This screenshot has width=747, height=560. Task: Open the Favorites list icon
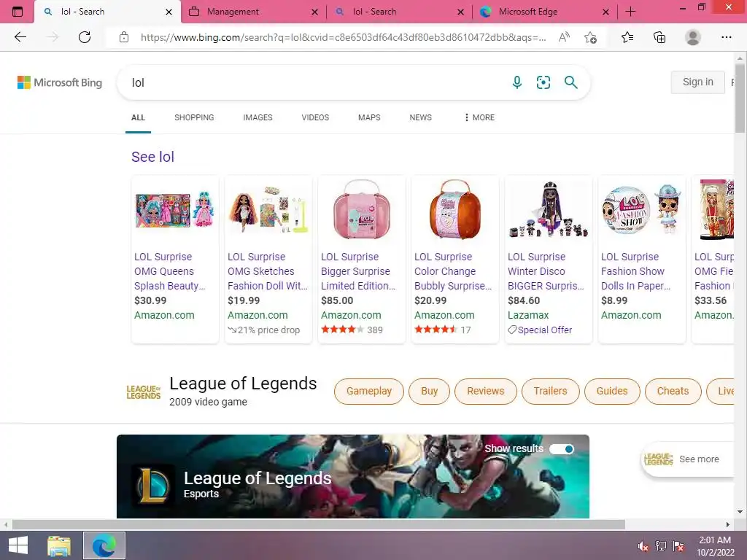tap(627, 37)
